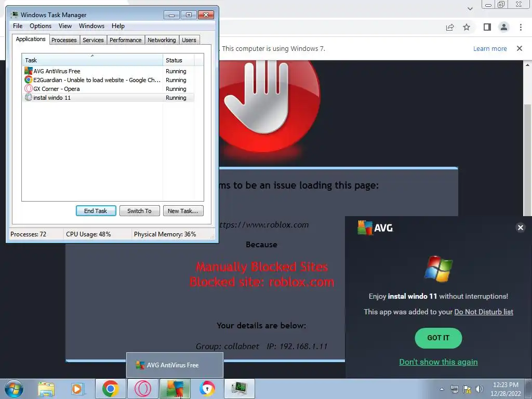
Task: Dismiss the Windows 7 info bar
Action: 520,48
